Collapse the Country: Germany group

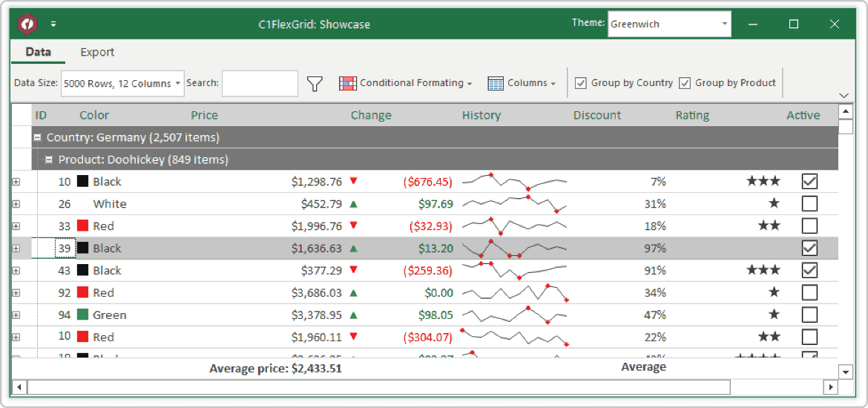[37, 138]
